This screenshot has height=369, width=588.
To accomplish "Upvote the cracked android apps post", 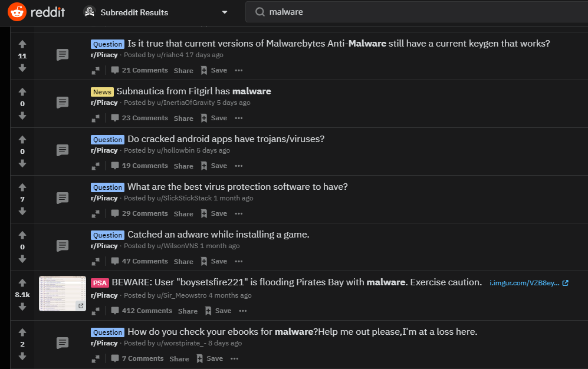I will 22,140.
